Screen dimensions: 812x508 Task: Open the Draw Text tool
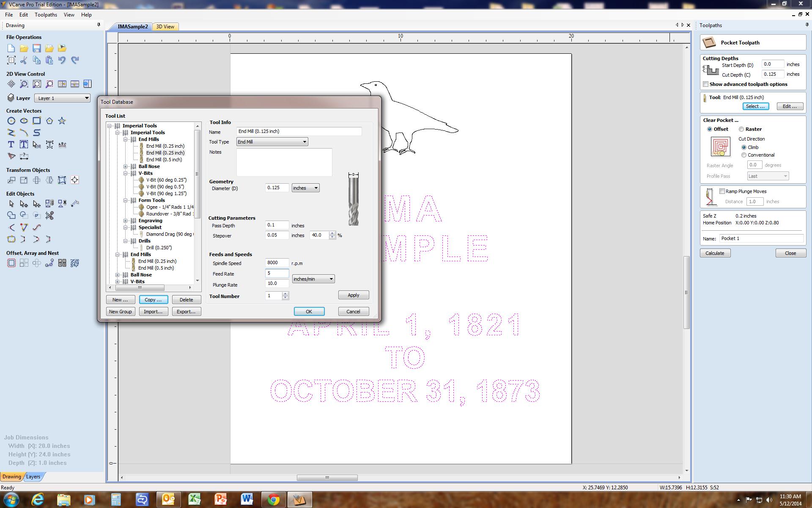11,144
